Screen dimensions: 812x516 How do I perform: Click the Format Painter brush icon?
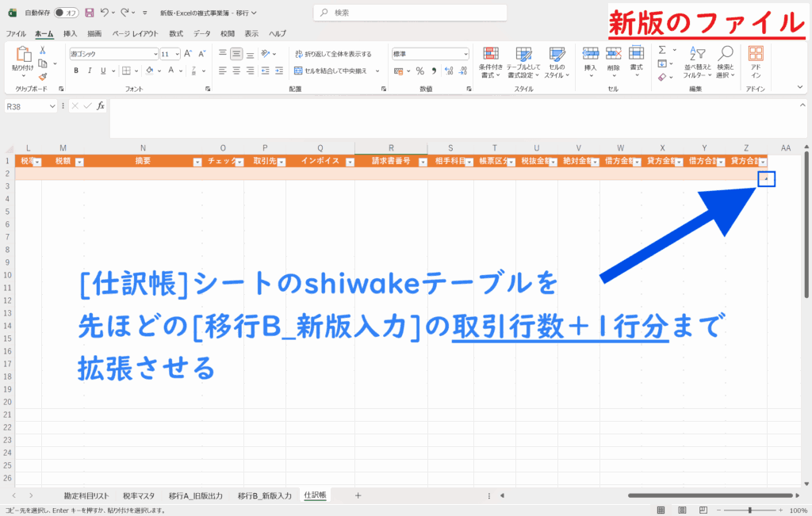pyautogui.click(x=43, y=78)
